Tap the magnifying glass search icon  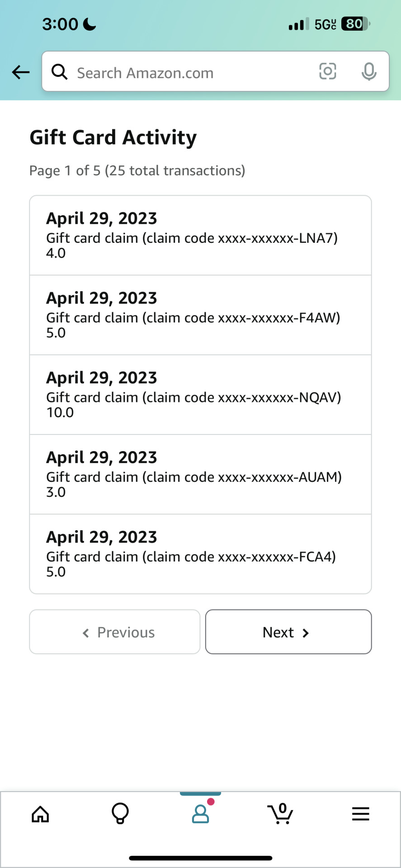[59, 72]
